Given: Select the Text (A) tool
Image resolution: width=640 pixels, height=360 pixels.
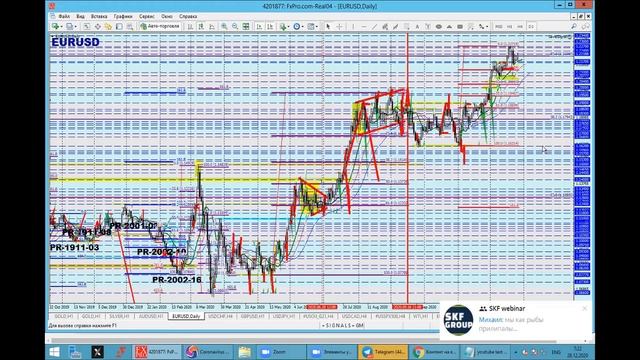Looking at the screenshot, I should click(417, 27).
